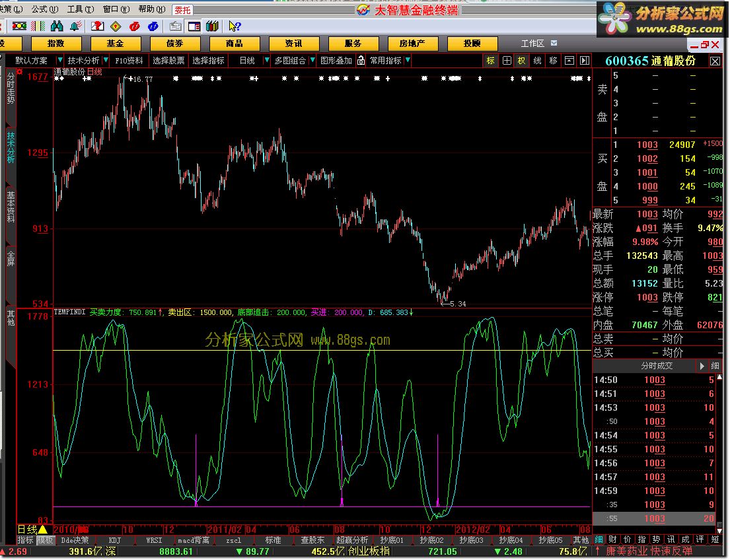Click the 债券 yellow button
The image size is (730, 560).
tap(175, 44)
